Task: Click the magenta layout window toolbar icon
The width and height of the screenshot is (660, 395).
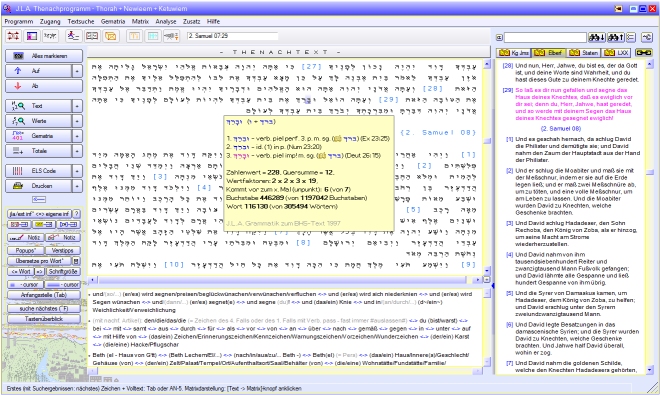Action: pos(32,36)
